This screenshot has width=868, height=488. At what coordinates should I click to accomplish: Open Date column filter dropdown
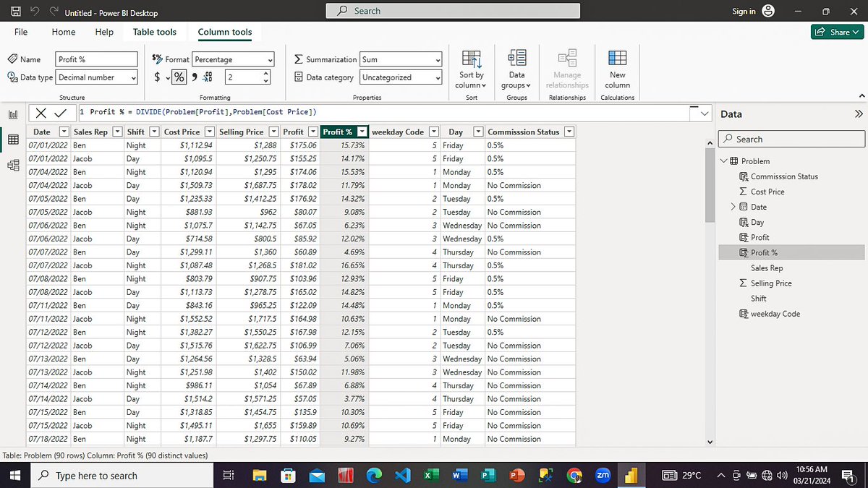pyautogui.click(x=64, y=132)
